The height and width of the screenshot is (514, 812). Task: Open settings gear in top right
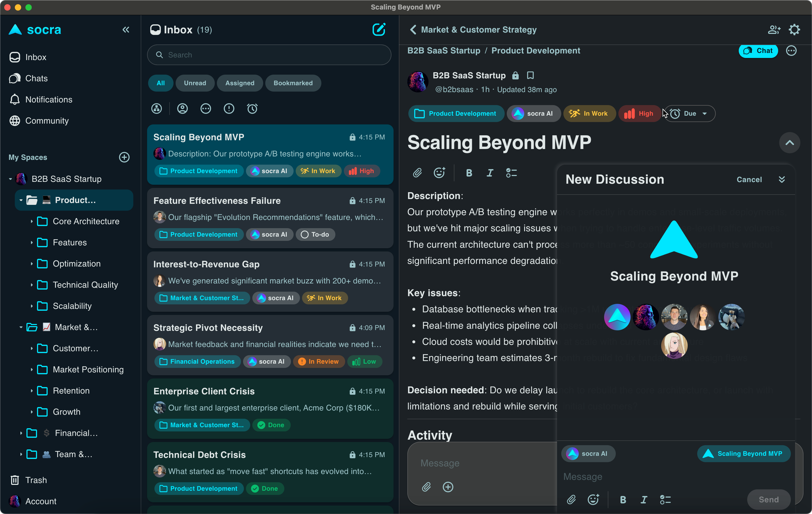click(x=794, y=30)
